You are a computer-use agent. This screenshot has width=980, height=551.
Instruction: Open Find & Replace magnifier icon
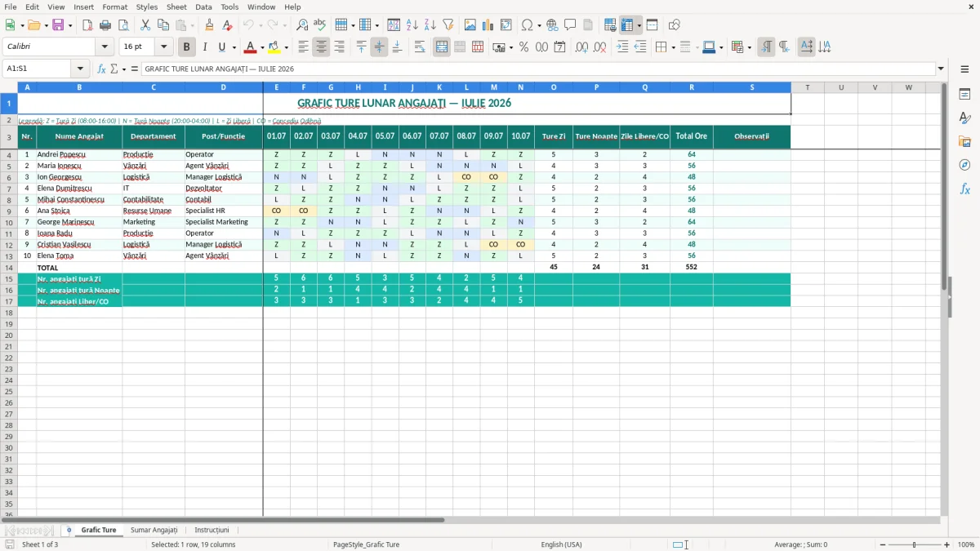[x=302, y=25]
